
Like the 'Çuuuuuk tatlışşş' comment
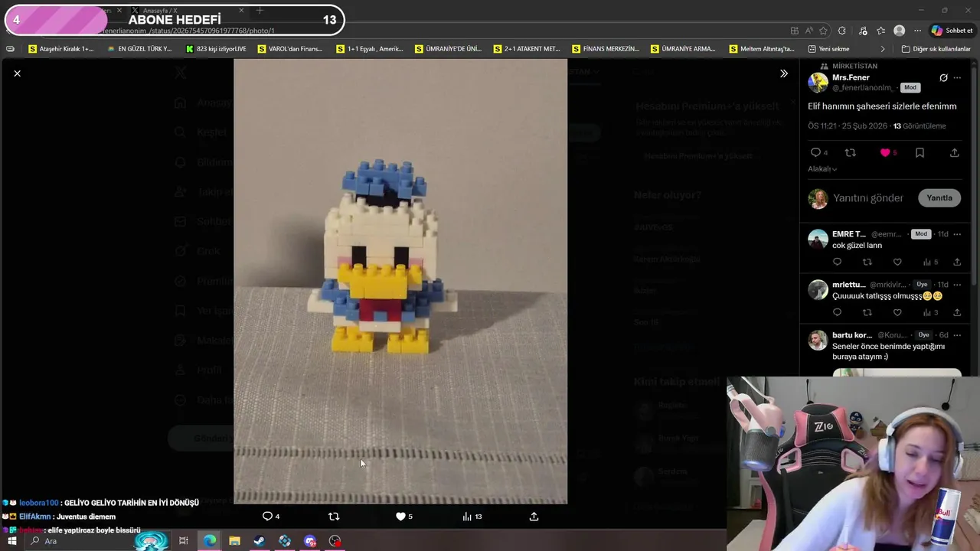click(897, 312)
